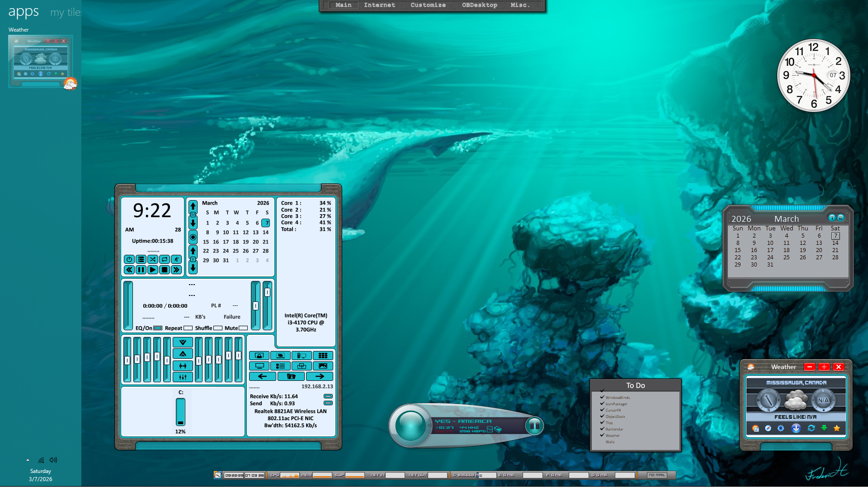Click the compass icon in Weather toolbar
The image size is (868, 487).
point(768,428)
